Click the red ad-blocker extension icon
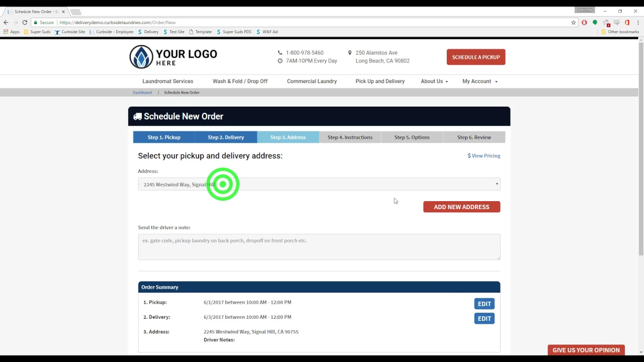The height and width of the screenshot is (362, 644). point(584,22)
